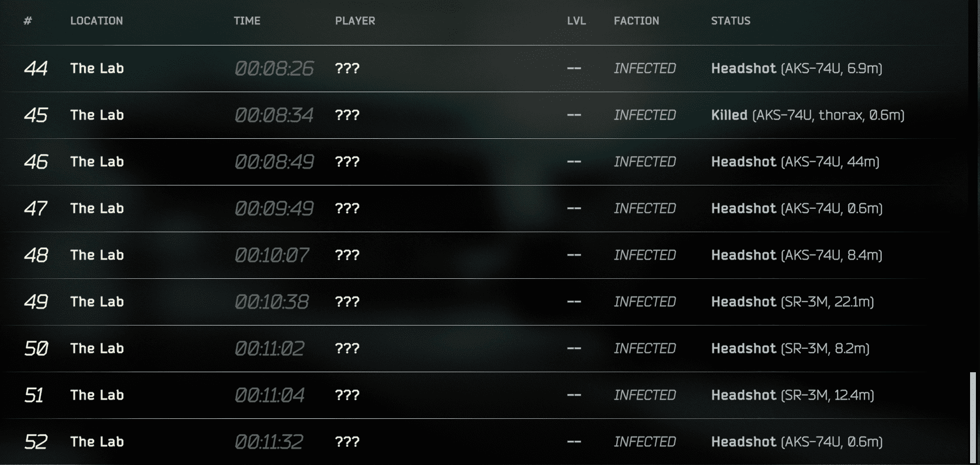Click the LVL column header
This screenshot has width=980, height=465.
(x=576, y=21)
